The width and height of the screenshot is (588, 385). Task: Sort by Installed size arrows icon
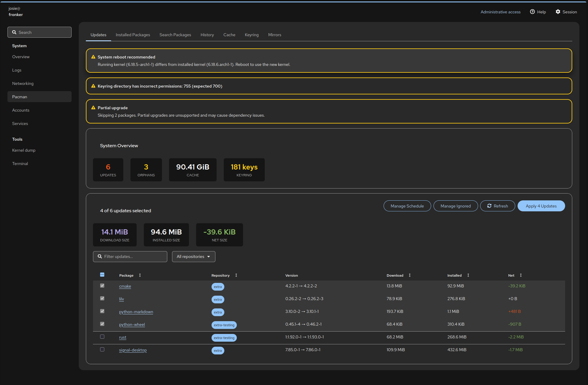pos(468,275)
